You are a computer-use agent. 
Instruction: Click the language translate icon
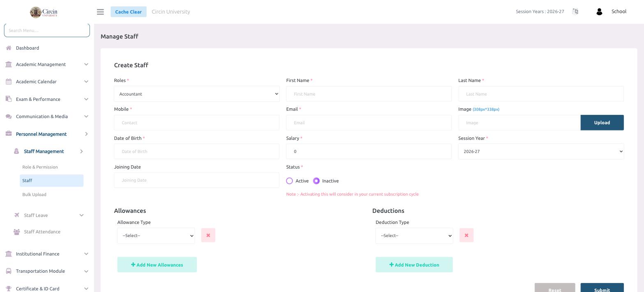pos(575,11)
